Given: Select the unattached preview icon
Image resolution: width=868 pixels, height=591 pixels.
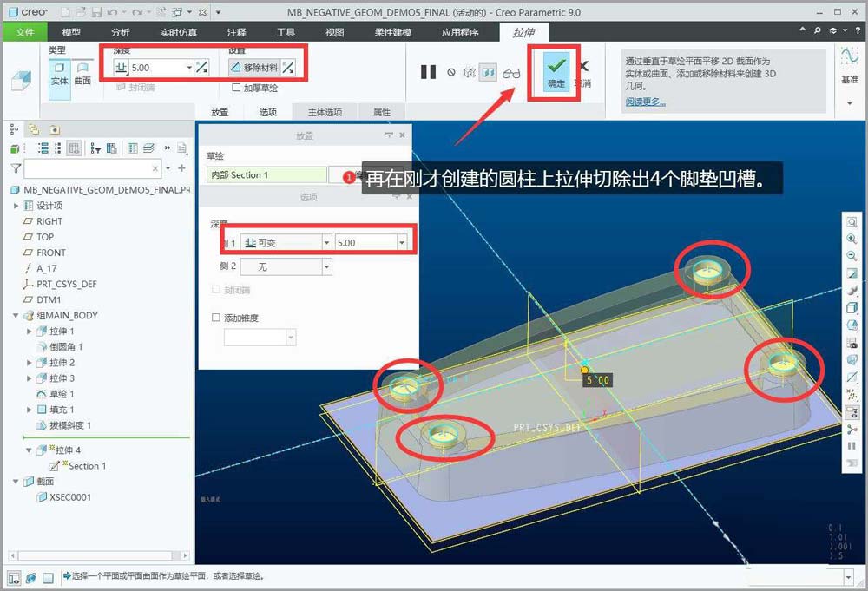Looking at the screenshot, I should tap(470, 73).
